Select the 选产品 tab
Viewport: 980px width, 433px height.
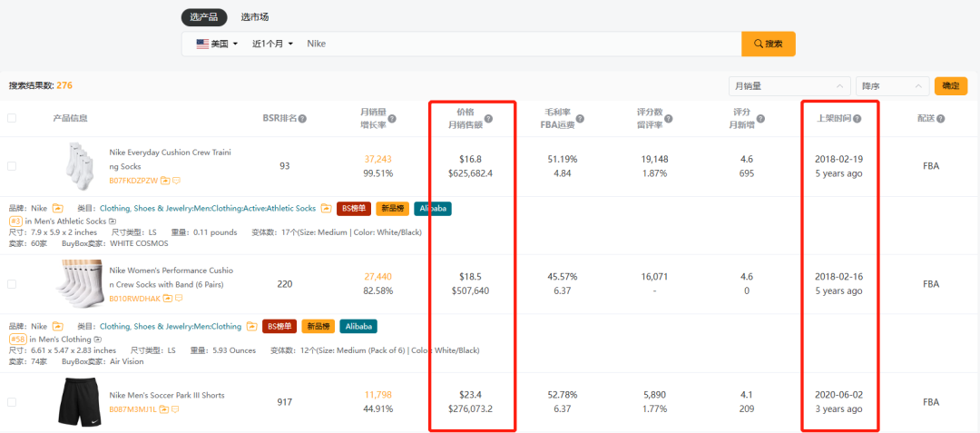click(204, 16)
